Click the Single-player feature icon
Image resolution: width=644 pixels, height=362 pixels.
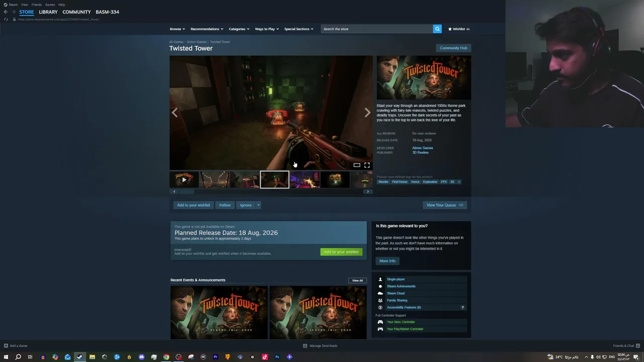[x=380, y=279]
